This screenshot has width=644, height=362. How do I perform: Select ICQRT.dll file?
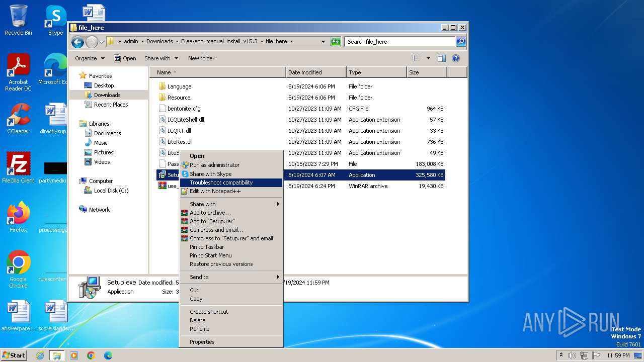(x=301, y=131)
